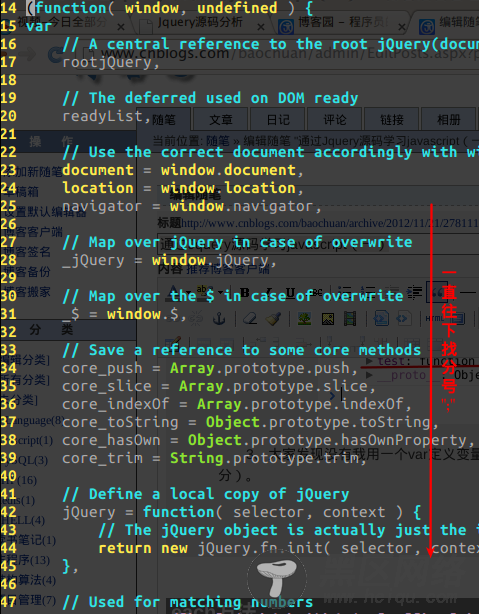Open the 日记 admin tab
The width and height of the screenshot is (479, 614).
278,119
